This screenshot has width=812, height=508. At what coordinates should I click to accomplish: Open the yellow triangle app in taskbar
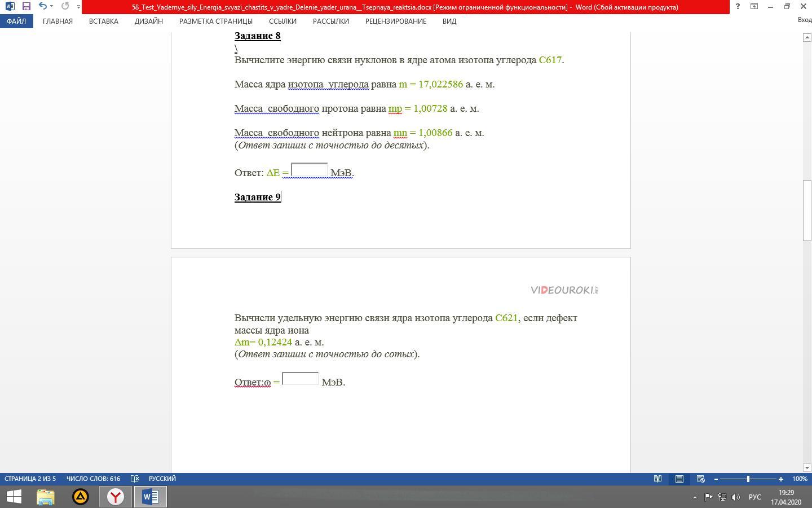[x=81, y=497]
